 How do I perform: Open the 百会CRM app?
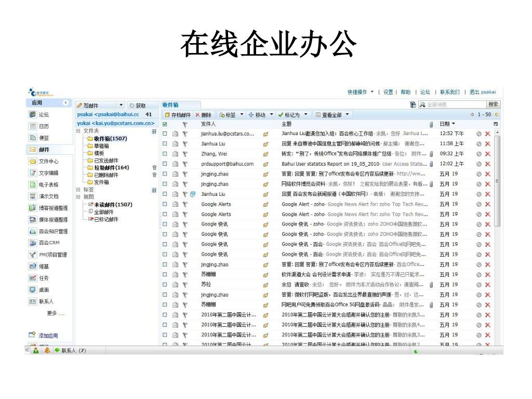(44, 243)
